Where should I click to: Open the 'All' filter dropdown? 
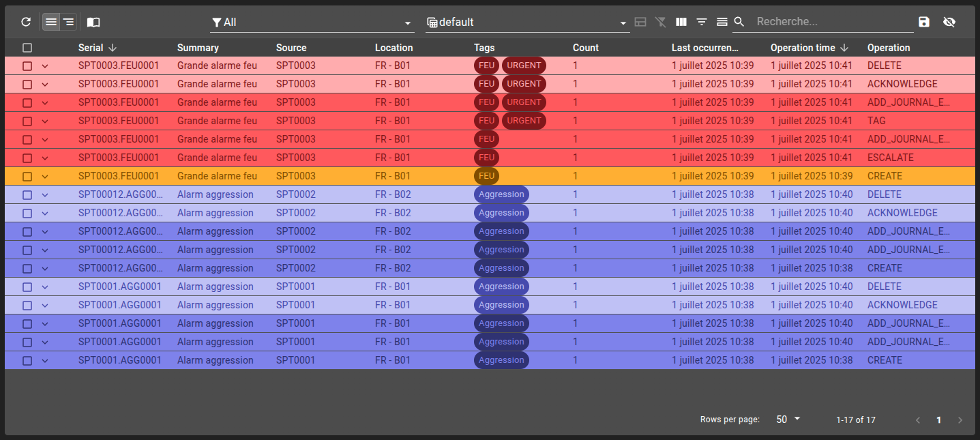pos(312,23)
